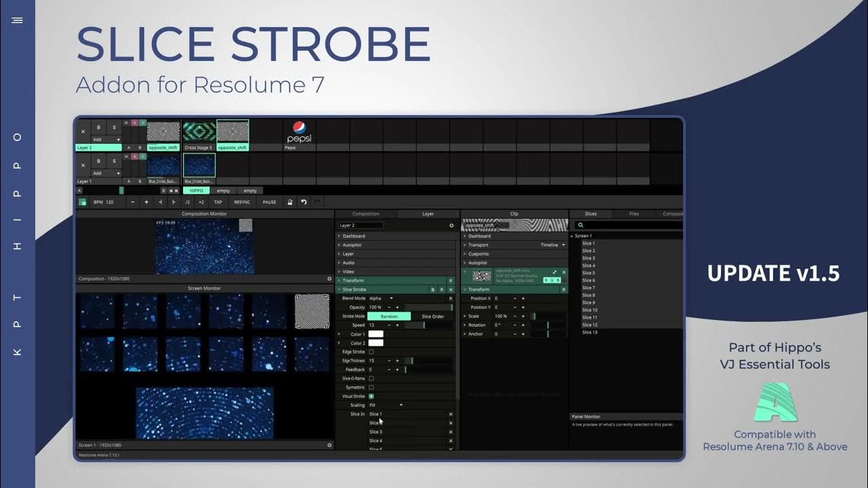Select the HIPPO deck tab

[x=196, y=190]
